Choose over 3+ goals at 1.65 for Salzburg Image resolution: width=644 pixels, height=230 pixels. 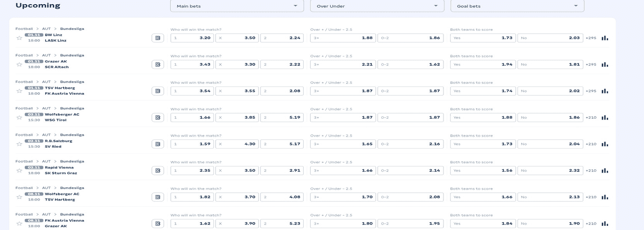click(x=343, y=144)
